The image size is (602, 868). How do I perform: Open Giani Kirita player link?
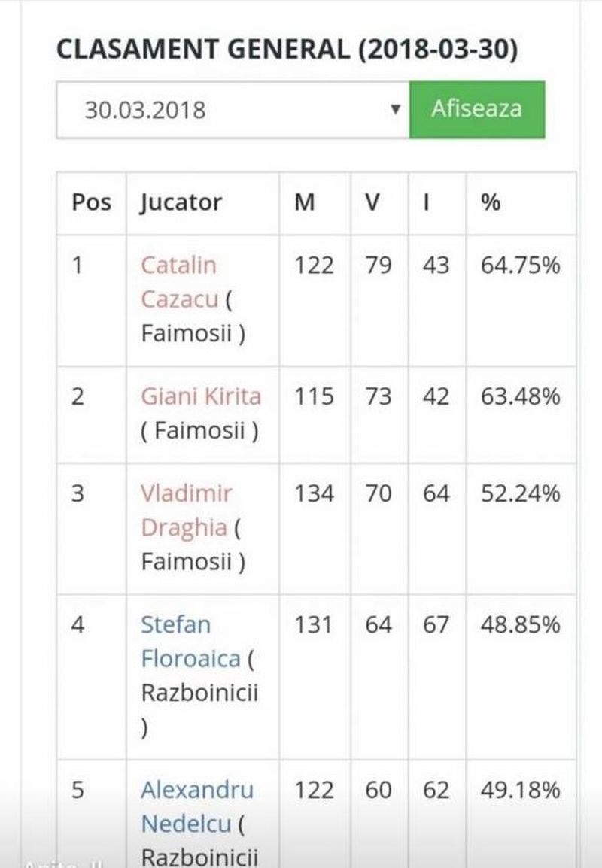[x=201, y=396]
